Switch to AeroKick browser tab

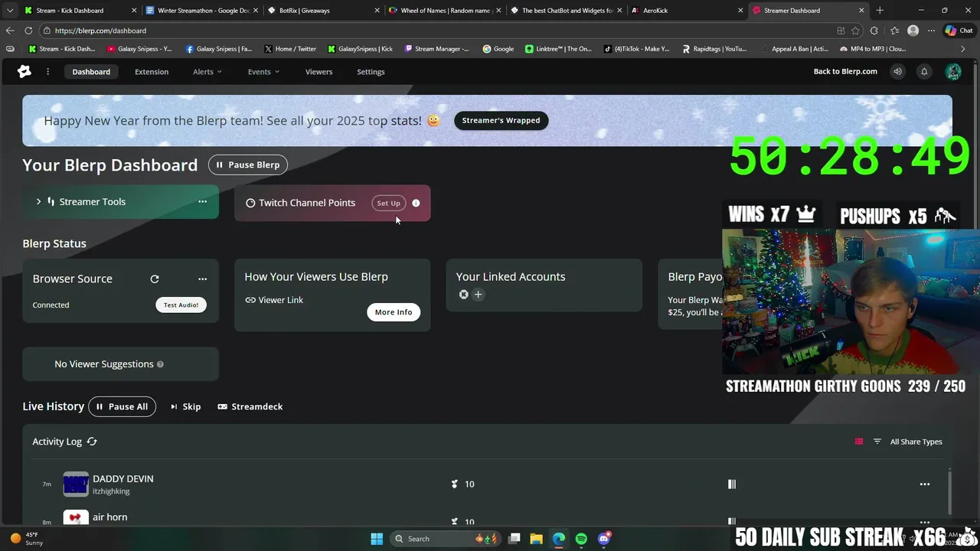(685, 10)
